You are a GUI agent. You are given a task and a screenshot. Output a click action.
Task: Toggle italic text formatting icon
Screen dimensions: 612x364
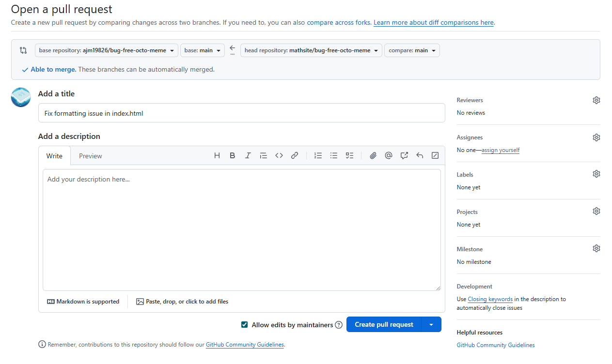(248, 155)
